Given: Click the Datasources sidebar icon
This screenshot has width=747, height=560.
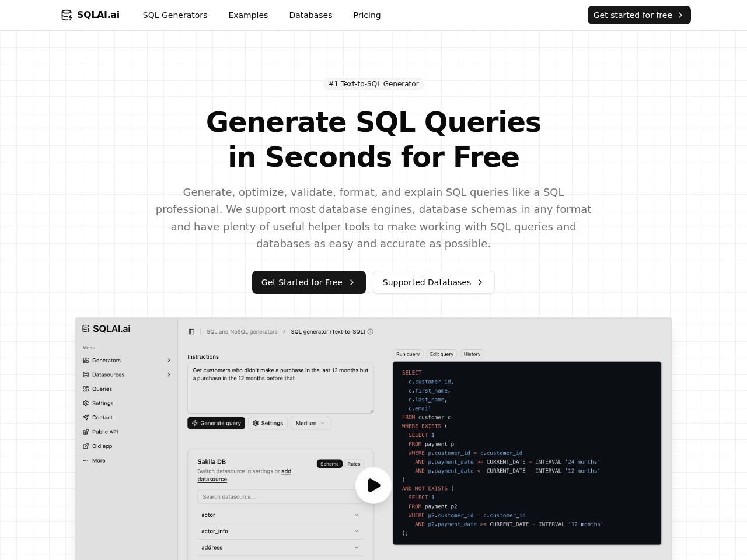Looking at the screenshot, I should pyautogui.click(x=86, y=374).
